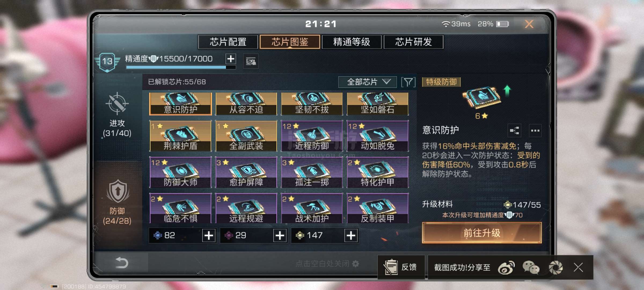Image resolution: width=644 pixels, height=290 pixels.
Task: Select the 防御大师 chip thumbnail
Action: pos(181,172)
